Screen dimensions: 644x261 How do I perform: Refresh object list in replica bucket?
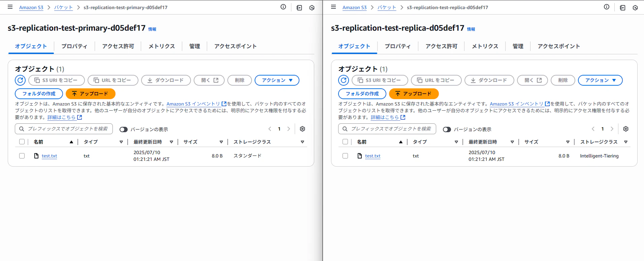344,80
